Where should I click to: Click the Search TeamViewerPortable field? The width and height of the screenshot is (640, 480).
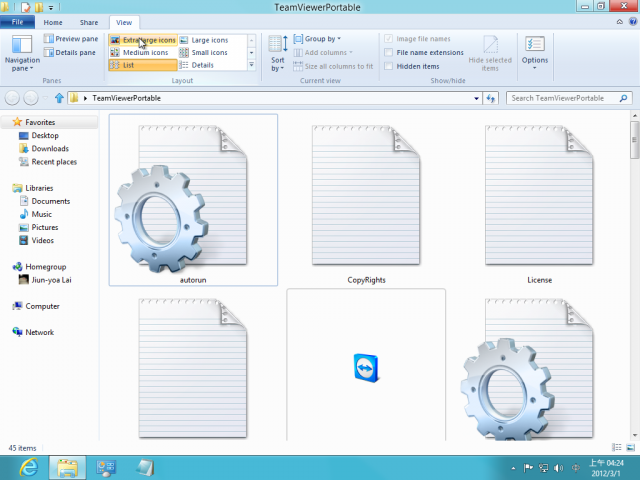[x=569, y=98]
